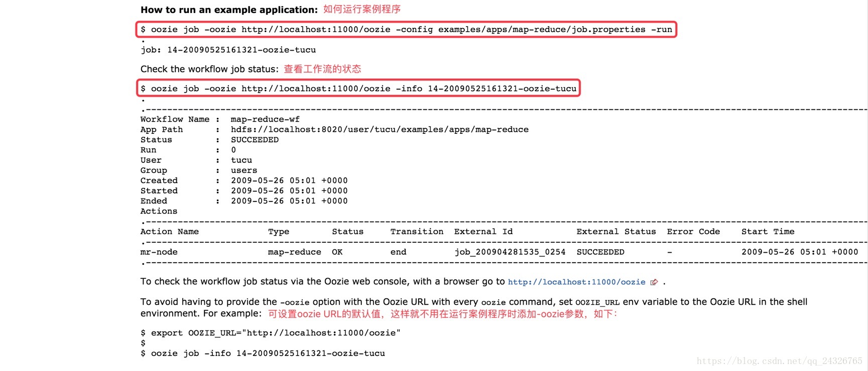Click the 'Check the workflow job status:' text
This screenshot has height=371, width=868.
point(209,69)
